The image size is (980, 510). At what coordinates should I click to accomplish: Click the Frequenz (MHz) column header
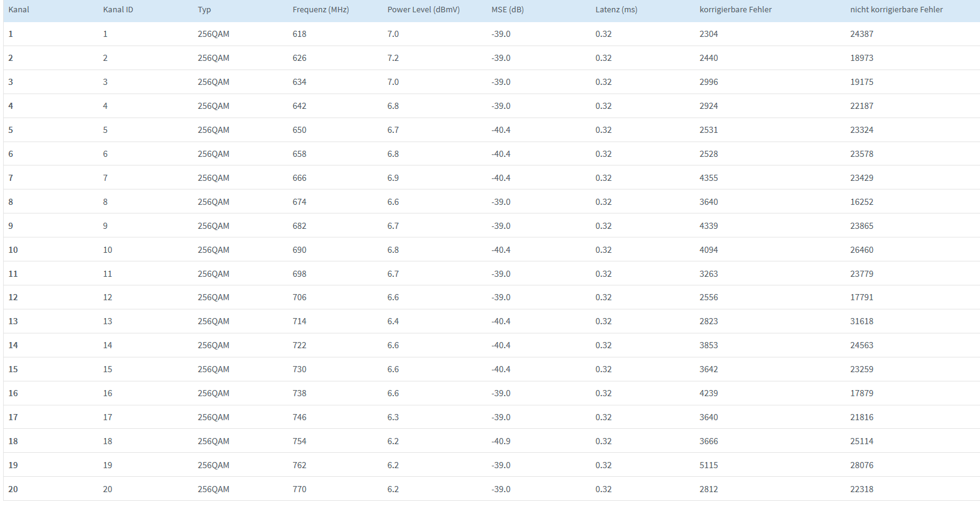click(321, 10)
